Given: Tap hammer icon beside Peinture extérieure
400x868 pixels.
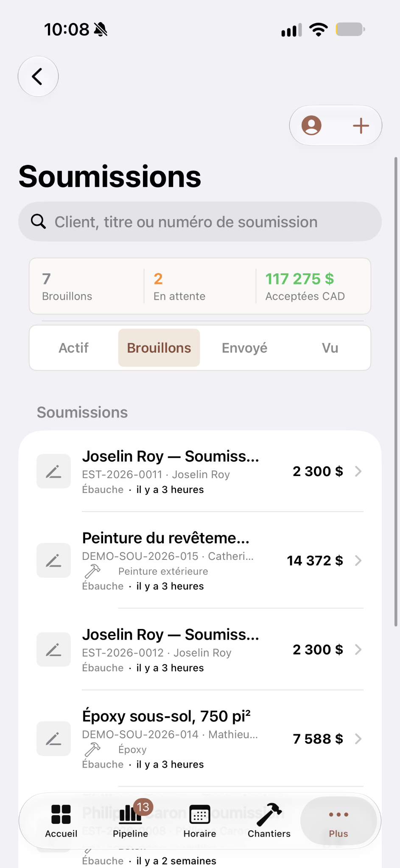Looking at the screenshot, I should (92, 571).
